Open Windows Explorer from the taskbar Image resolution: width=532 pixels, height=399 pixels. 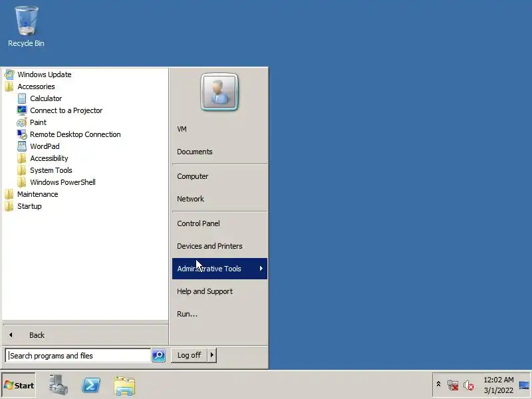point(124,386)
